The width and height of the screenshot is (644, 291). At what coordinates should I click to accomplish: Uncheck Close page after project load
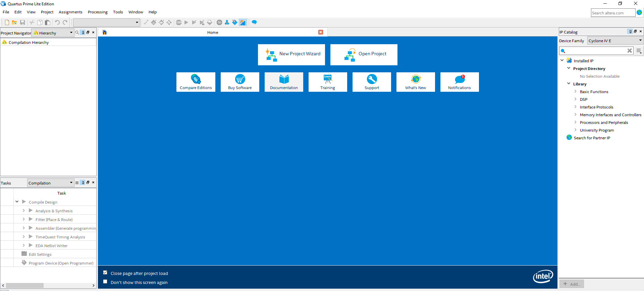105,273
